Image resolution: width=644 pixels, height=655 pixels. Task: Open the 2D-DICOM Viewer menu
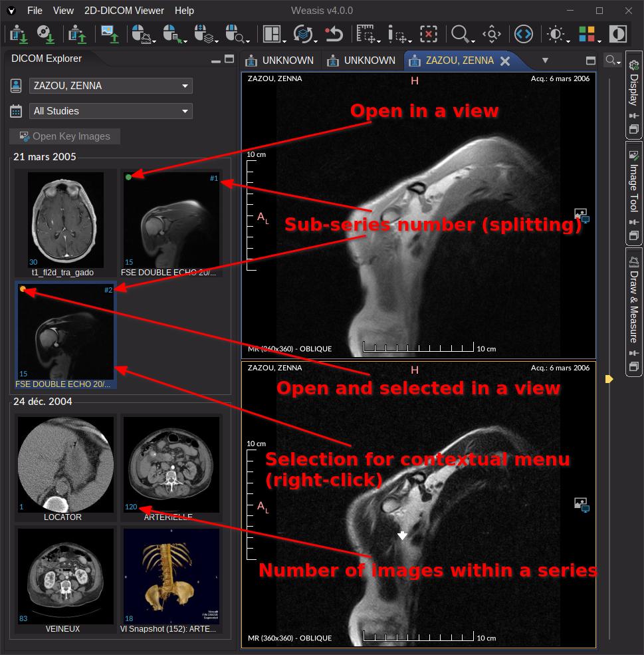(x=124, y=11)
